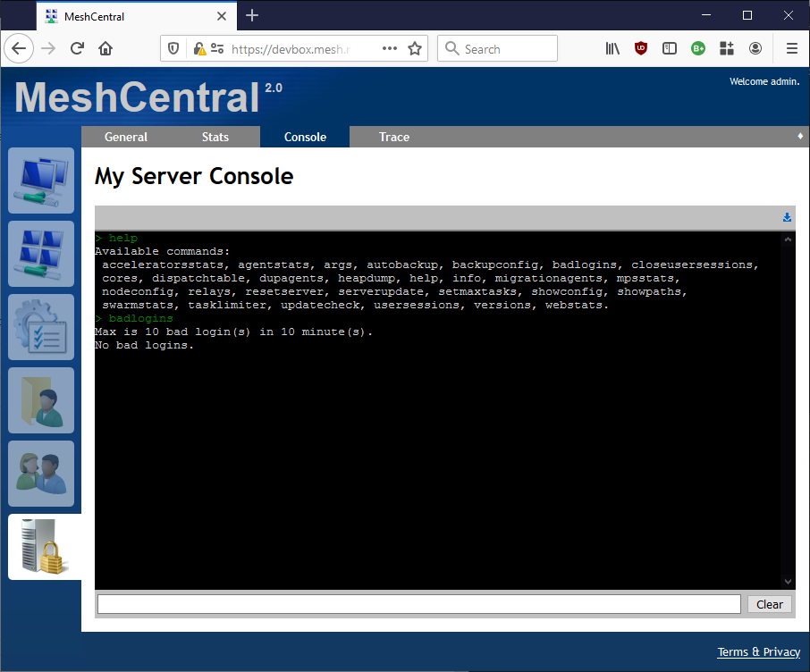Click the browser Back arrow
The height and width of the screenshot is (672, 810).
19,48
